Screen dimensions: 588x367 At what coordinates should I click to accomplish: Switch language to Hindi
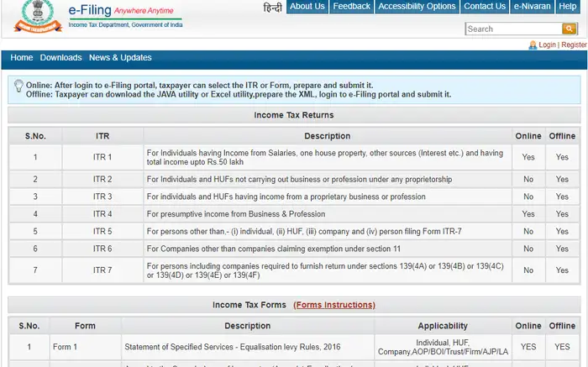click(273, 7)
